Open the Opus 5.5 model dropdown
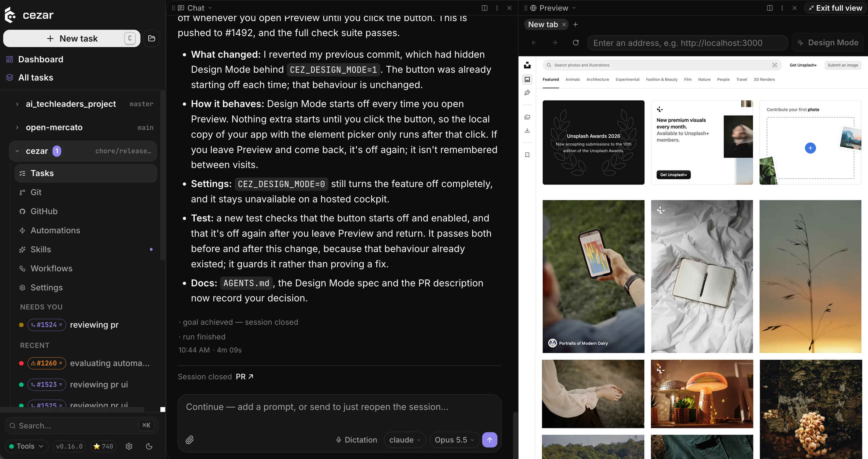 [x=454, y=440]
